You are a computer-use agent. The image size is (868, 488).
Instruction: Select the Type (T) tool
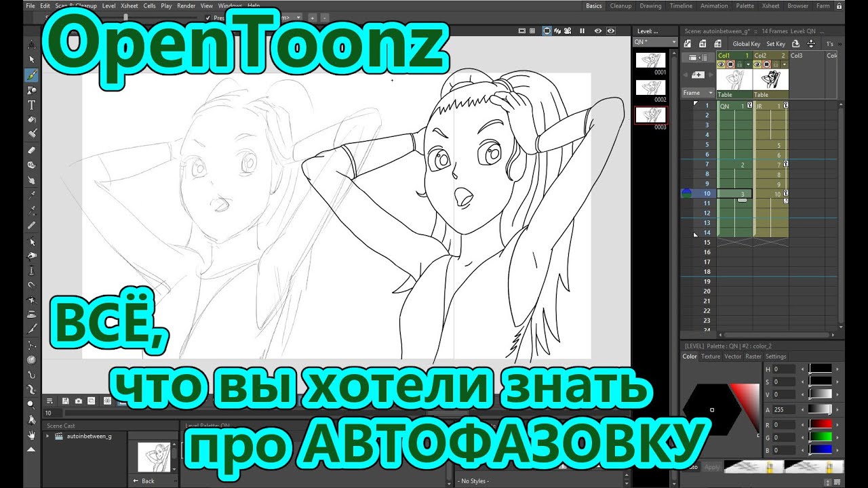31,105
